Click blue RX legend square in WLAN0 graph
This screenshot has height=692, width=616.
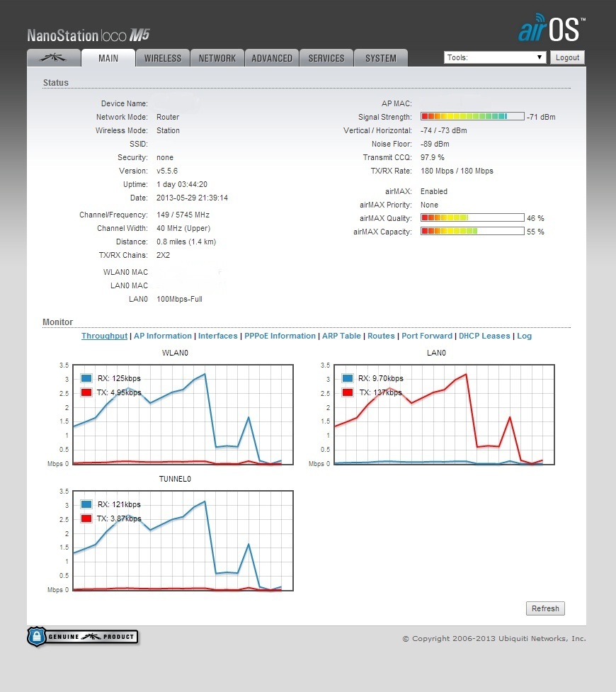86,378
